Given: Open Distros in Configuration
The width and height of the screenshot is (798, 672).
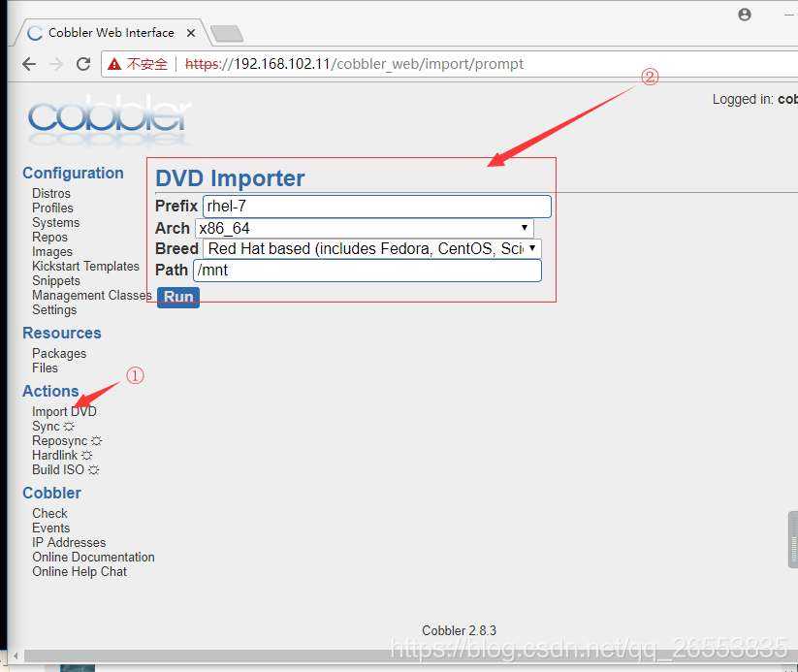Looking at the screenshot, I should [51, 194].
